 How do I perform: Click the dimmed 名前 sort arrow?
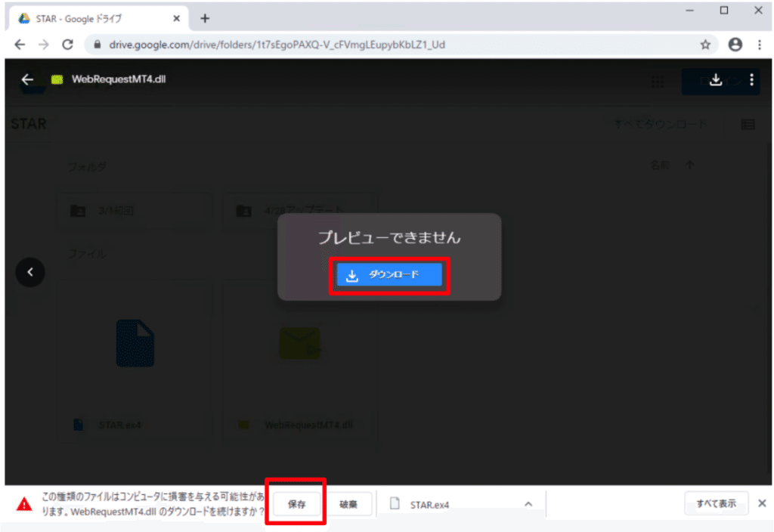pyautogui.click(x=689, y=165)
